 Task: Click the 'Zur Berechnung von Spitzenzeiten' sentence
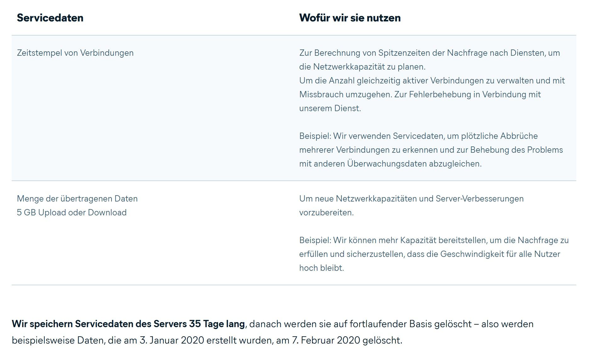[x=430, y=53]
